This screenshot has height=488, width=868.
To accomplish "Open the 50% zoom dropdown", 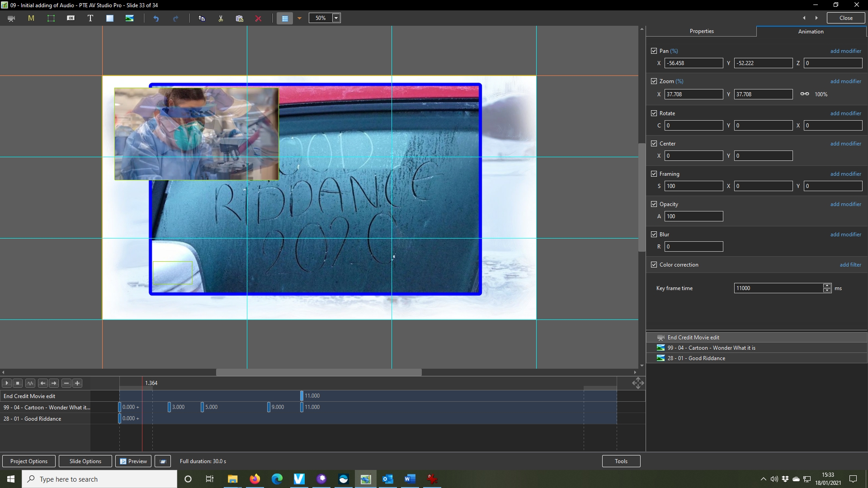I will point(336,18).
